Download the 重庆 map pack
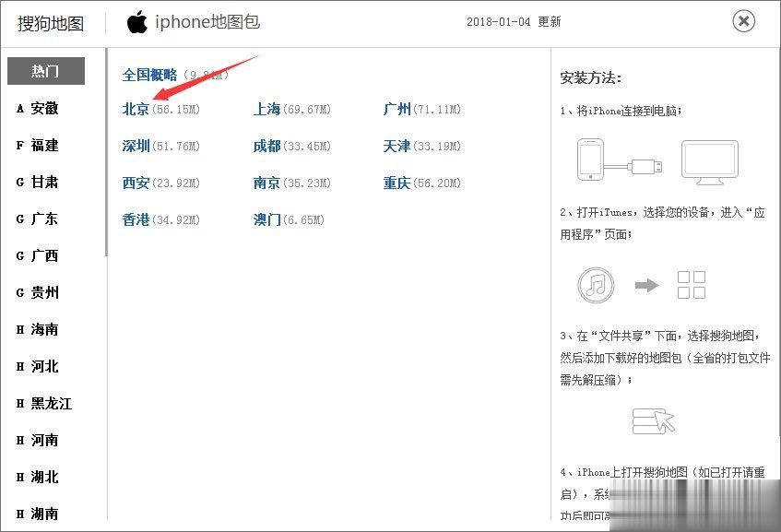781x532 pixels. click(397, 183)
